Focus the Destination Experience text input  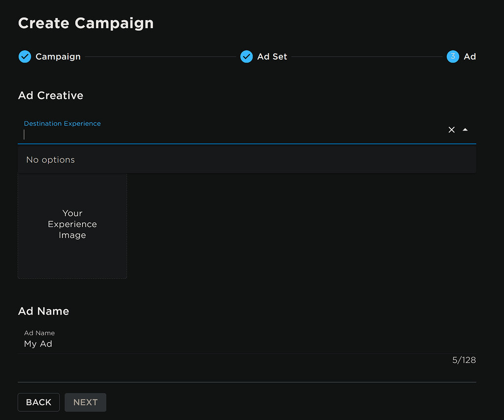(x=197, y=134)
